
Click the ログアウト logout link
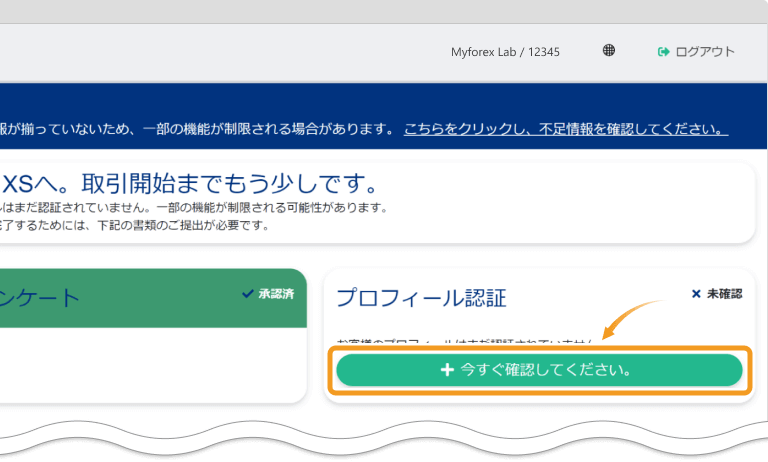click(696, 51)
